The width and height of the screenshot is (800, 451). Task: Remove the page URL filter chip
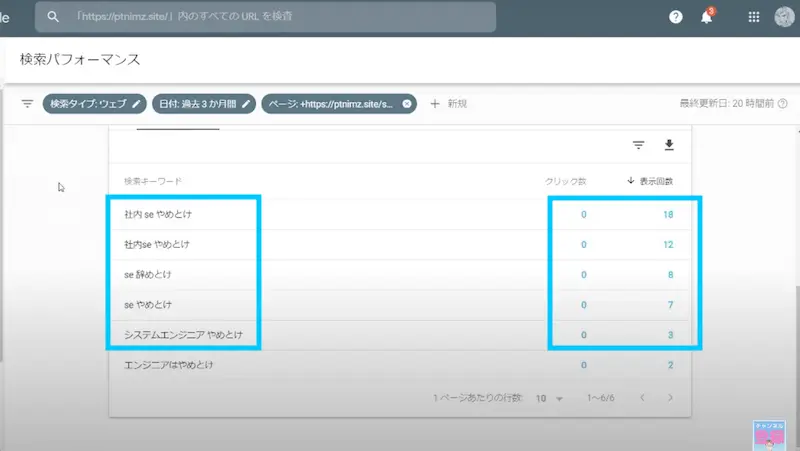pyautogui.click(x=407, y=103)
